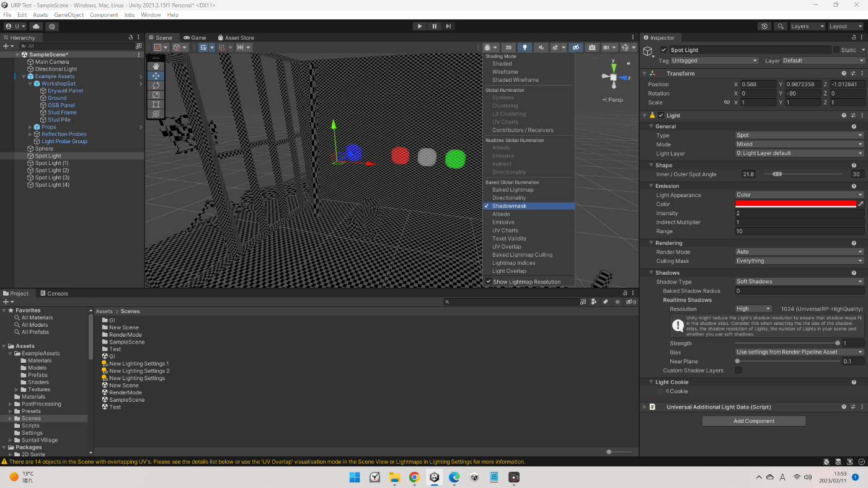
Task: Select Spot Light (3) in Hierarchy
Action: 52,177
